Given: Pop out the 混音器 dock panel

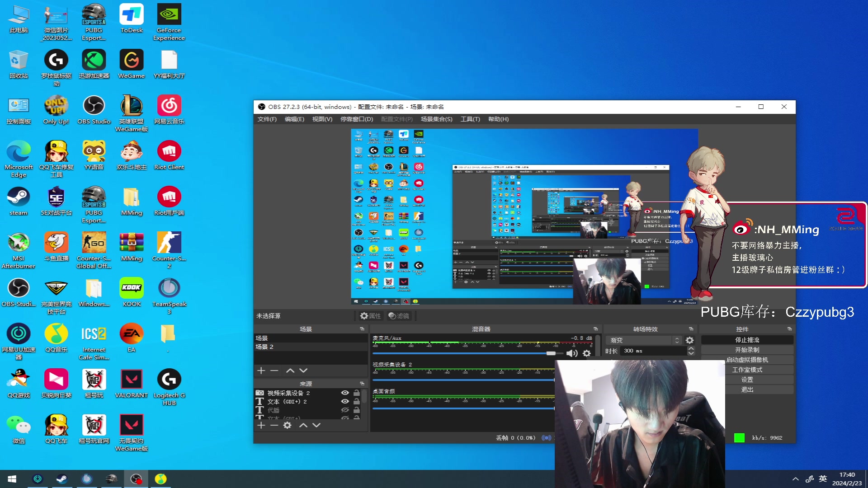Looking at the screenshot, I should click(595, 329).
